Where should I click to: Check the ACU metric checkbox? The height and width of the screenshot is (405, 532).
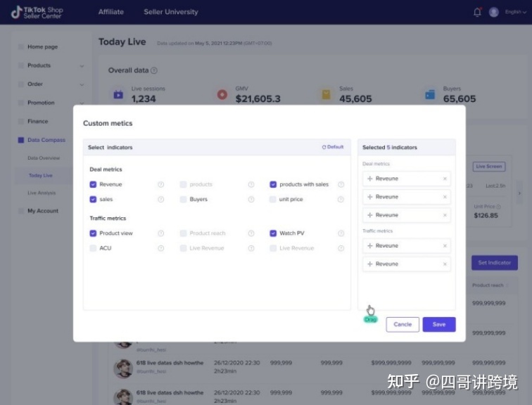pos(93,248)
